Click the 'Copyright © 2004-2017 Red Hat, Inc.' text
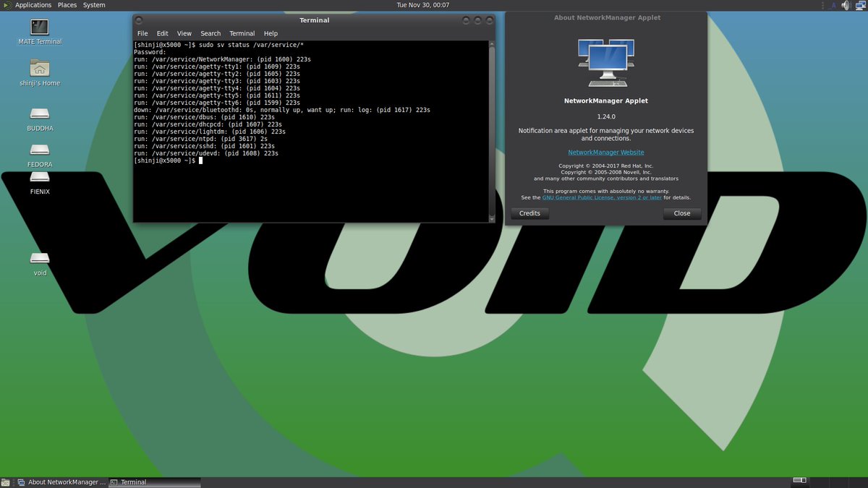The image size is (868, 488). 606,166
